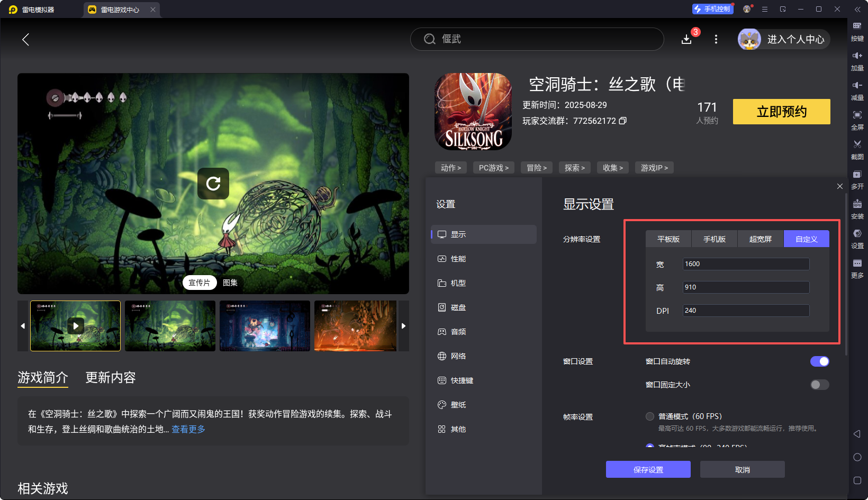Select the 平板版 resolution tab

[x=668, y=239]
